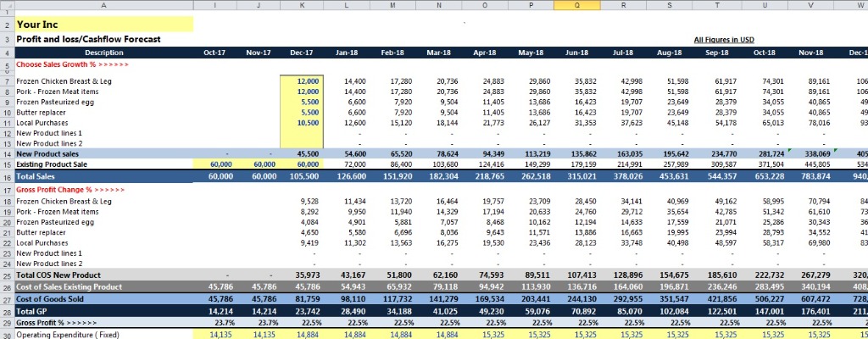
Task: Select the 'Description' header cell
Action: point(103,53)
